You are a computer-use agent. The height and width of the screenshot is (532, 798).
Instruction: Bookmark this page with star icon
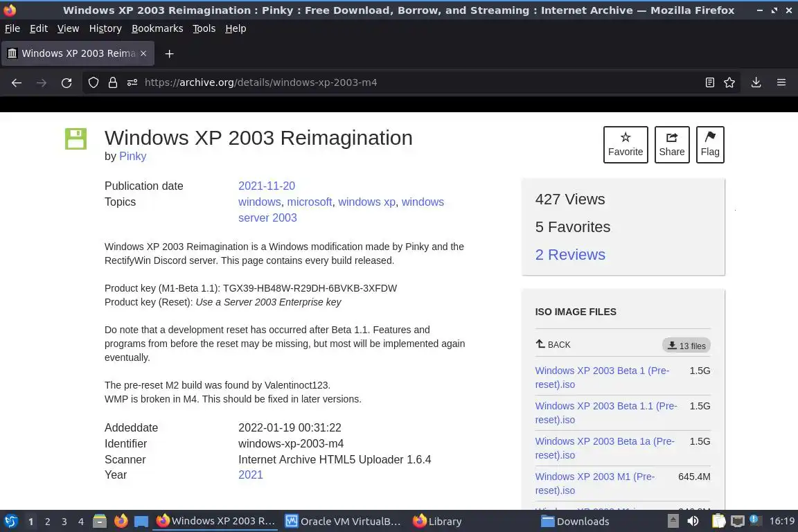[x=729, y=82]
